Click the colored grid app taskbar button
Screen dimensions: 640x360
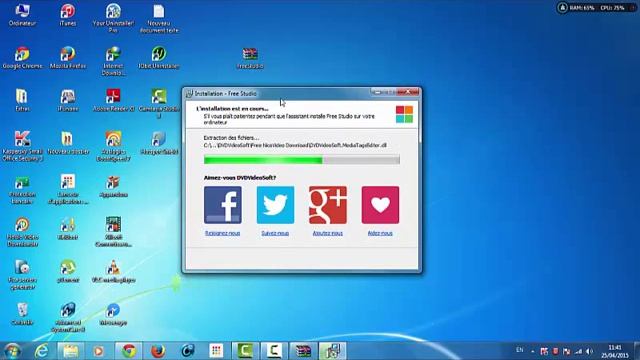point(216,351)
